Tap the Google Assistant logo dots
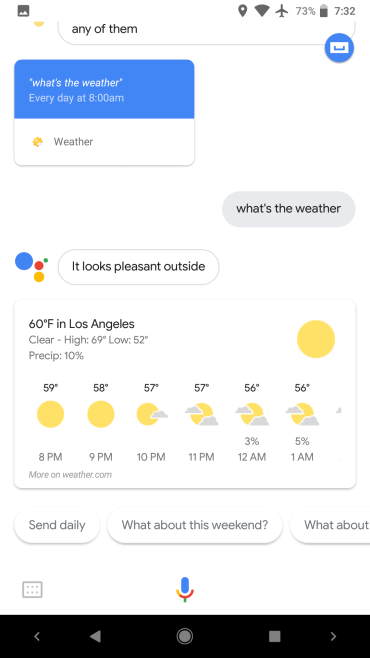Viewport: 370px width, 658px height. point(31,267)
